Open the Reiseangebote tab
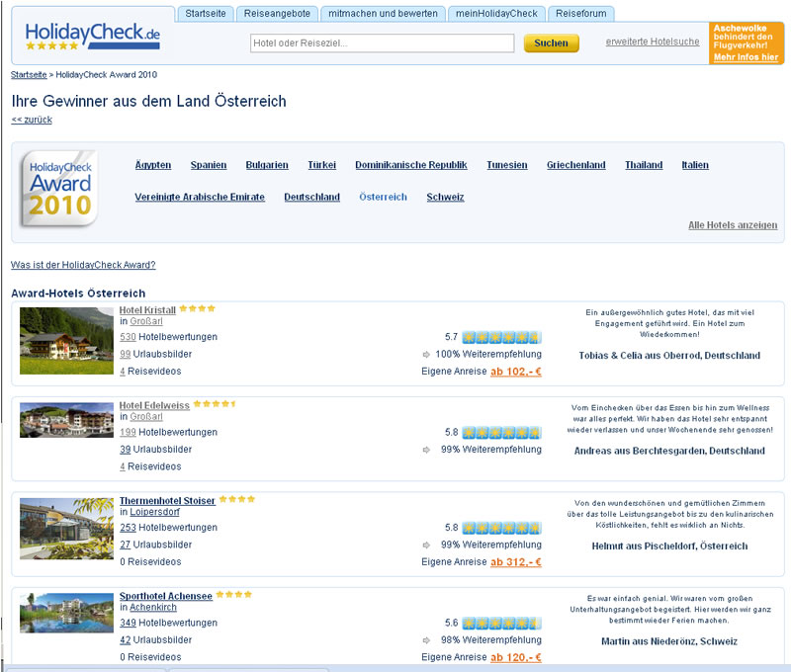Screen dimensions: 791x672 pos(277,14)
